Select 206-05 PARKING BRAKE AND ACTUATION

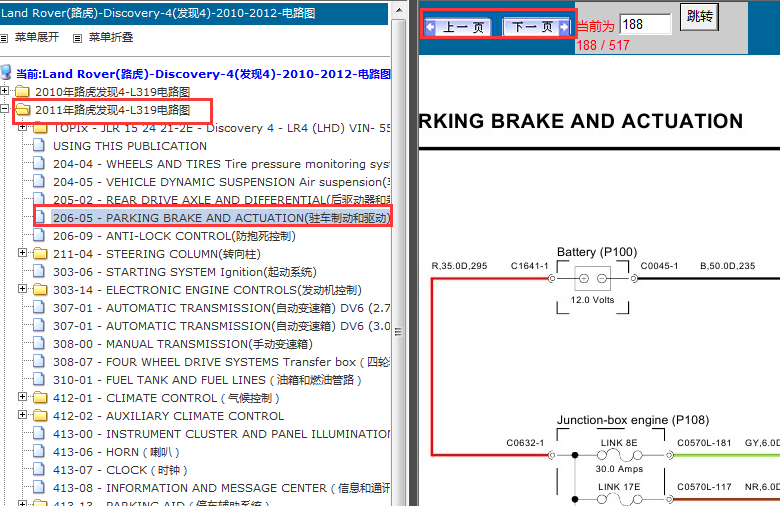(x=221, y=218)
